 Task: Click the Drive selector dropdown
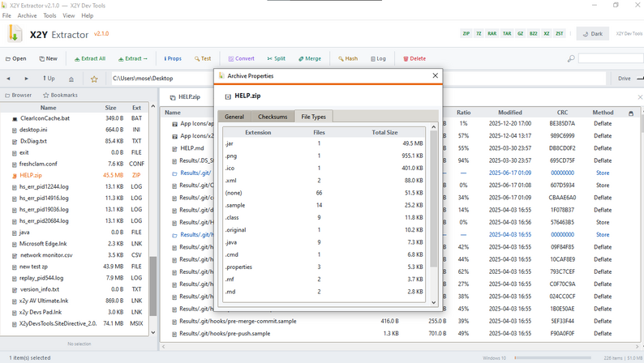tap(630, 79)
